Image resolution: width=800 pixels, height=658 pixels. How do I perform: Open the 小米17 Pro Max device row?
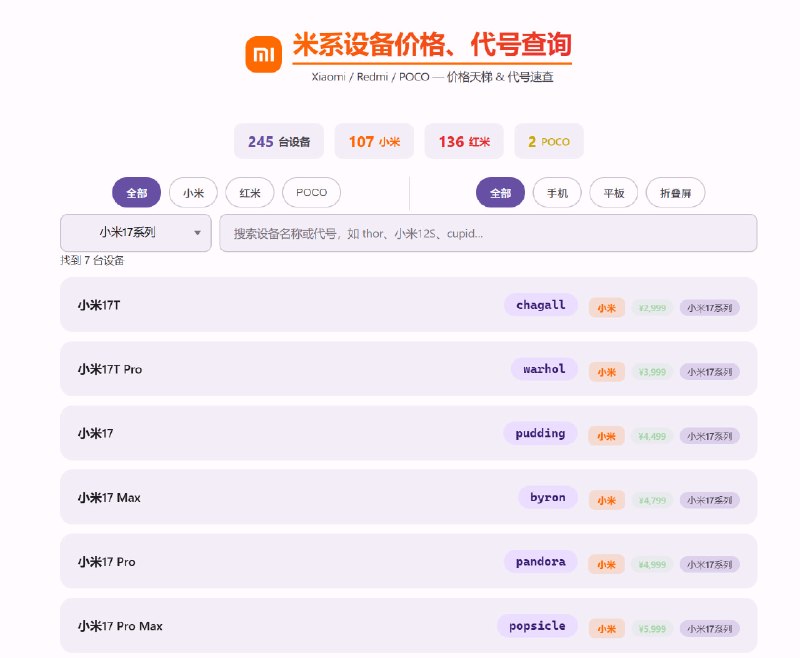[x=409, y=626]
